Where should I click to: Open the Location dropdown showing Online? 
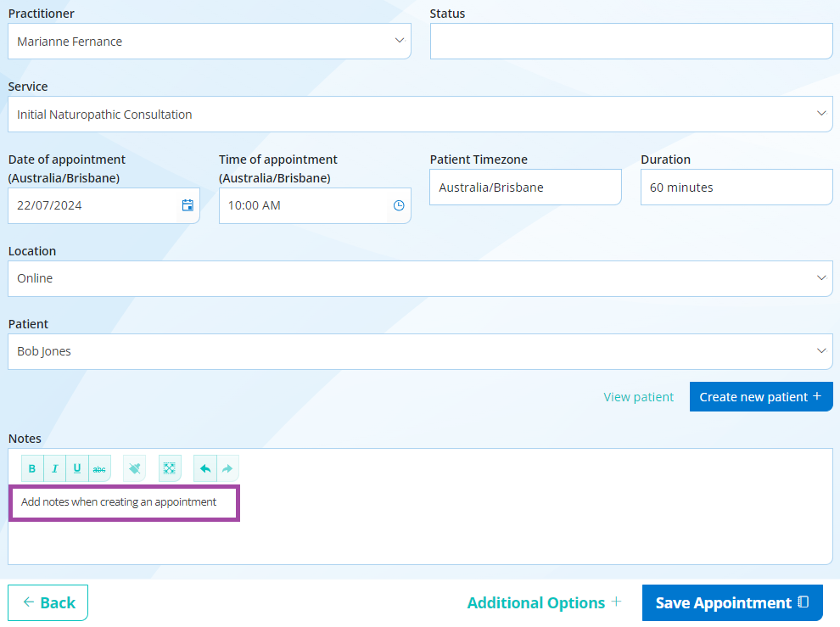point(420,278)
